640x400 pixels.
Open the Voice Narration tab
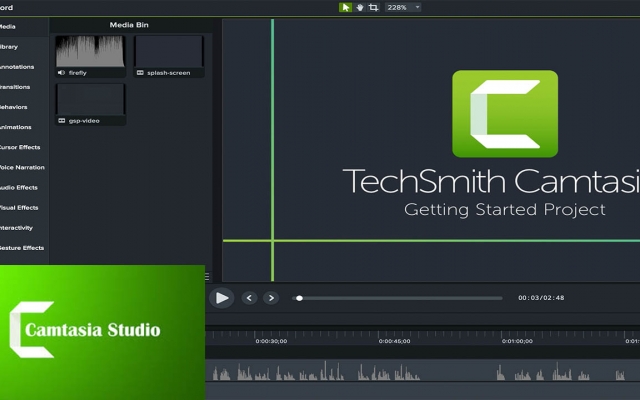pos(24,167)
